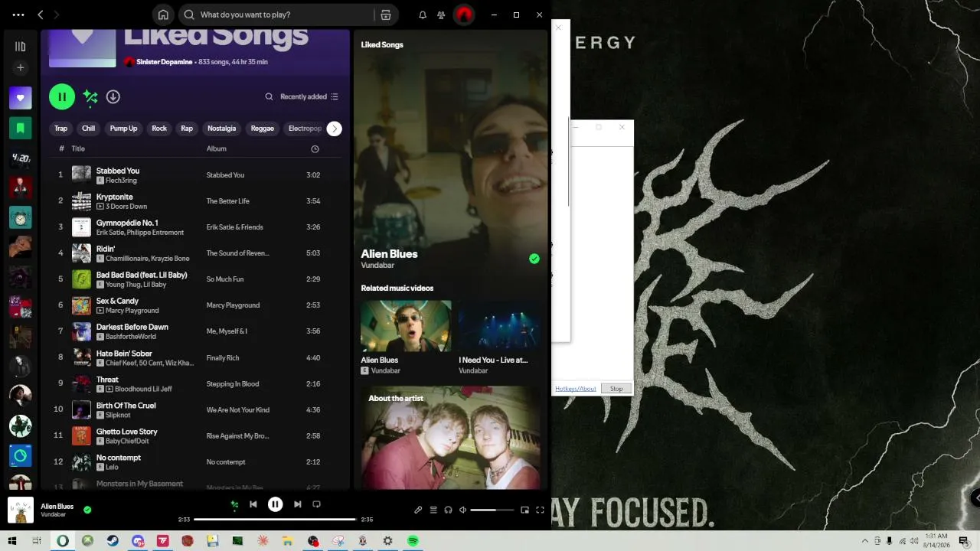The image size is (980, 551).
Task: Select the song Stabbed You
Action: (x=118, y=171)
